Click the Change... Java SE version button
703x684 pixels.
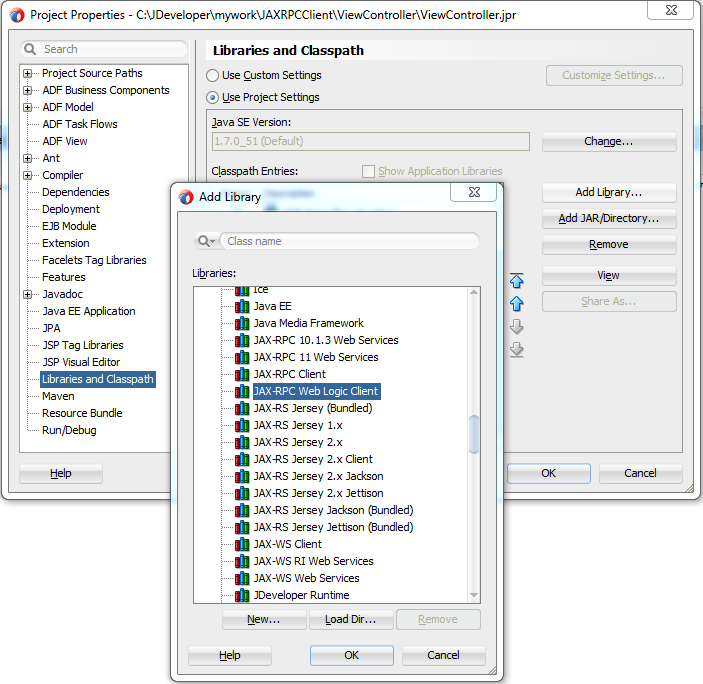coord(609,142)
